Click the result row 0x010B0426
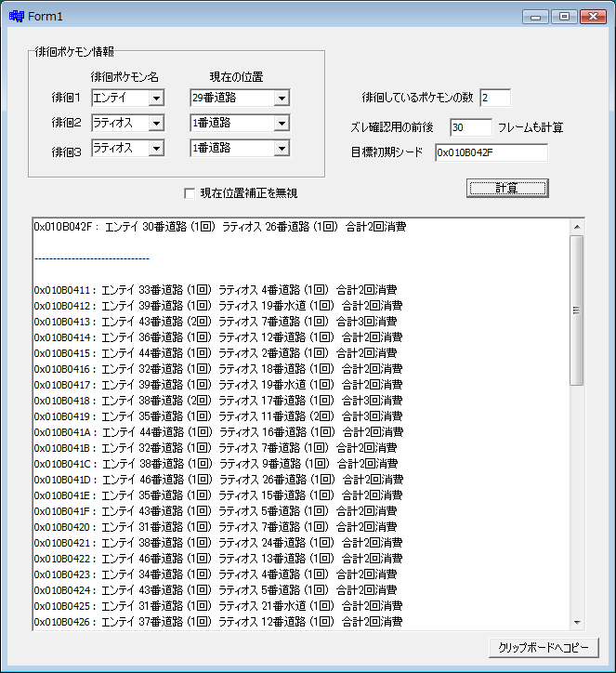616x673 pixels. (218, 622)
